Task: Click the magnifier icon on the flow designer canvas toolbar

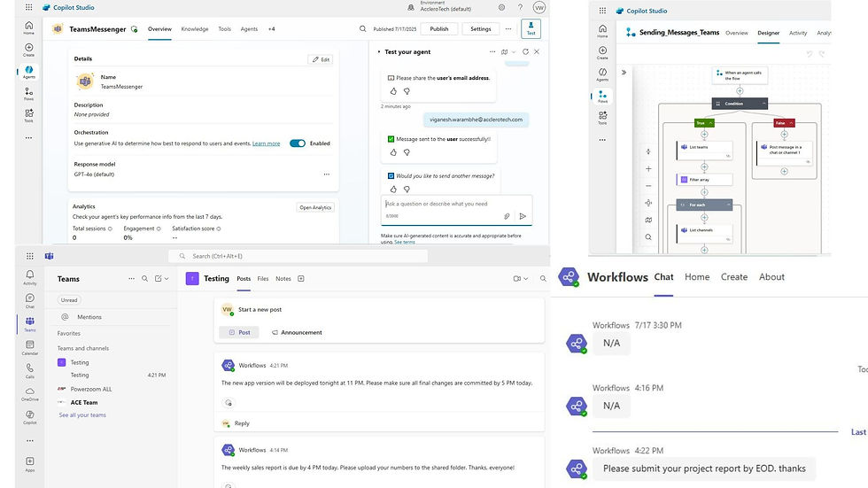Action: 648,237
